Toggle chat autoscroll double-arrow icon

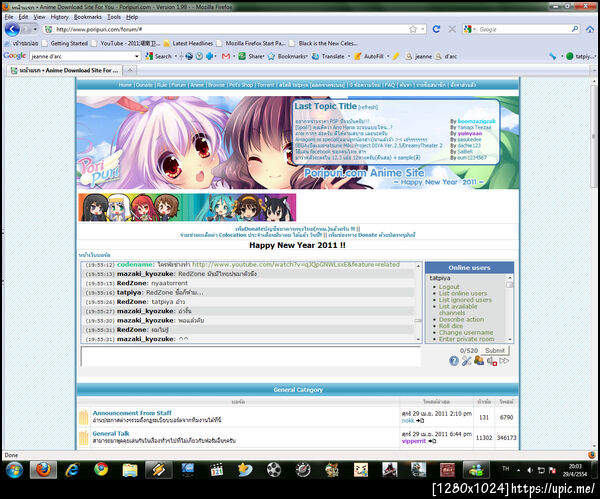pos(504,360)
